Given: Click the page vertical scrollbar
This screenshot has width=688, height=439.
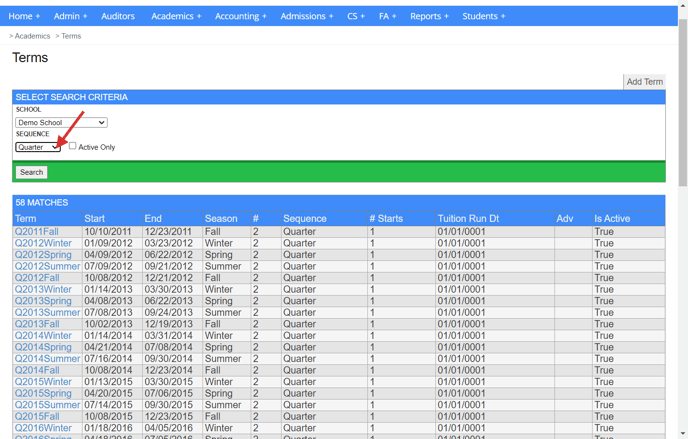Looking at the screenshot, I should click(682, 220).
